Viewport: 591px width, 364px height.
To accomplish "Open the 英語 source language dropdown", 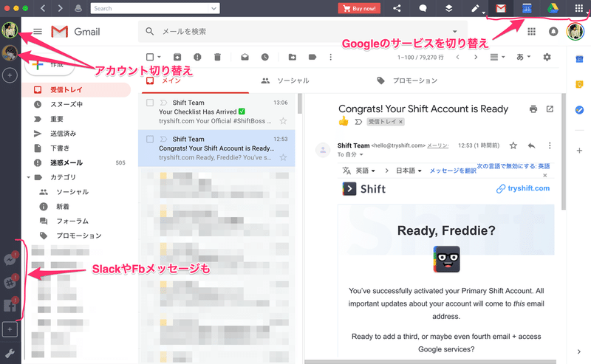I will (x=365, y=171).
